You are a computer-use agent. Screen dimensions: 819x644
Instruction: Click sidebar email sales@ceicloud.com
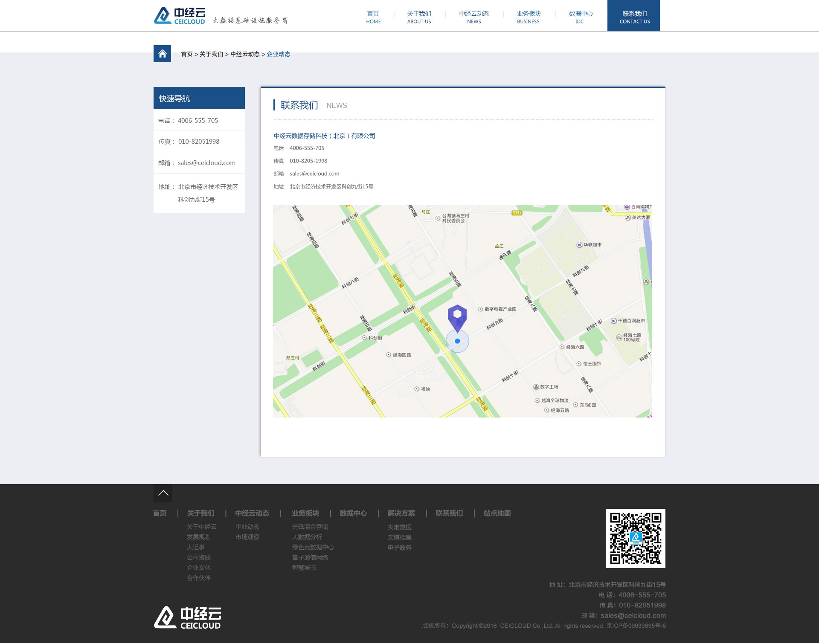pyautogui.click(x=206, y=163)
